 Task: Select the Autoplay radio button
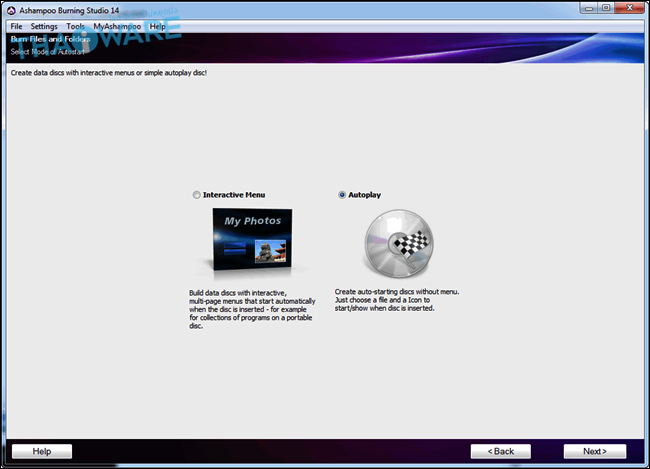342,195
